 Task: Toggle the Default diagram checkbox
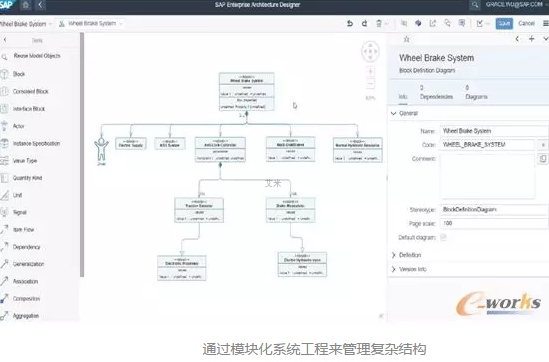point(443,237)
